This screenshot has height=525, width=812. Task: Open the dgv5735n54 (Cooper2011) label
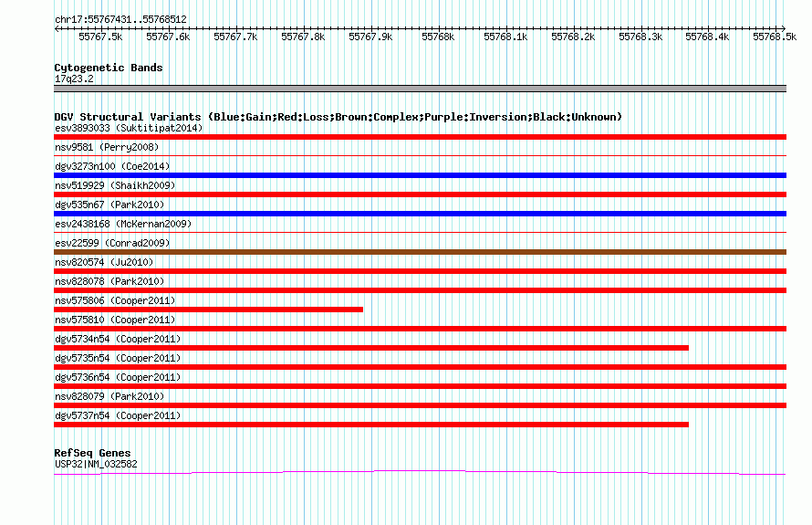pyautogui.click(x=118, y=358)
